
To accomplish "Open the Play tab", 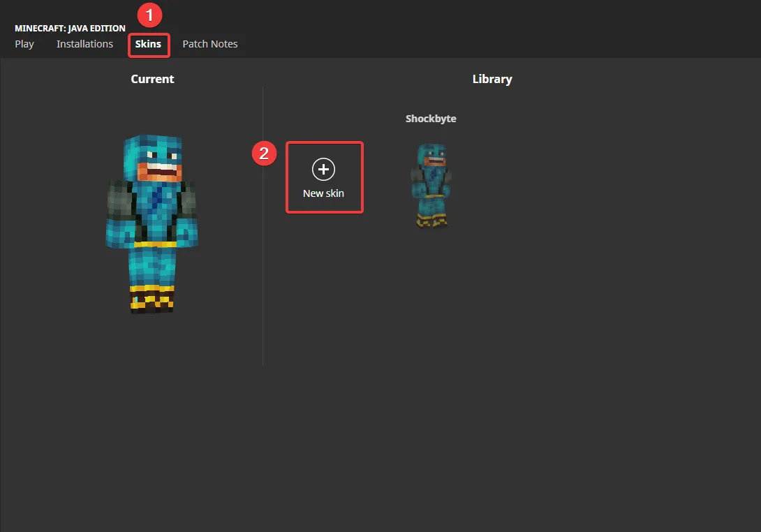I will pos(24,44).
